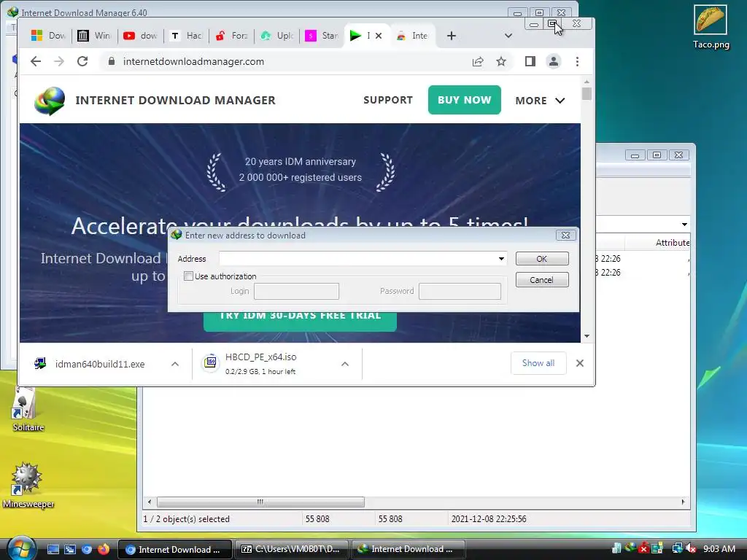Close the active browser tab

(x=379, y=36)
